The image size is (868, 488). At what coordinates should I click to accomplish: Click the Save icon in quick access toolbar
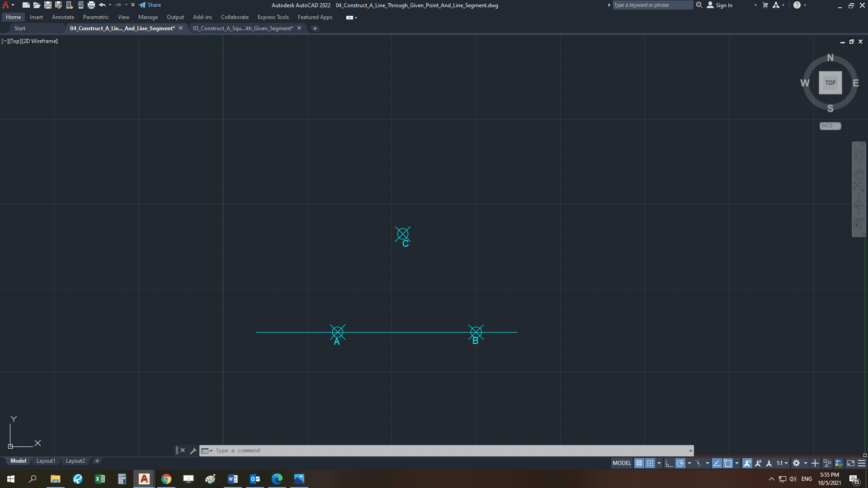point(47,5)
